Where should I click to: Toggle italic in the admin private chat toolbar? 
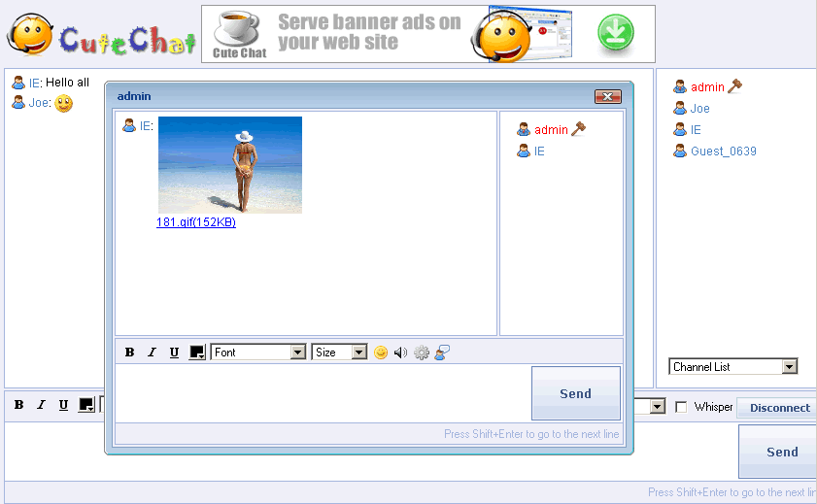[x=152, y=353]
